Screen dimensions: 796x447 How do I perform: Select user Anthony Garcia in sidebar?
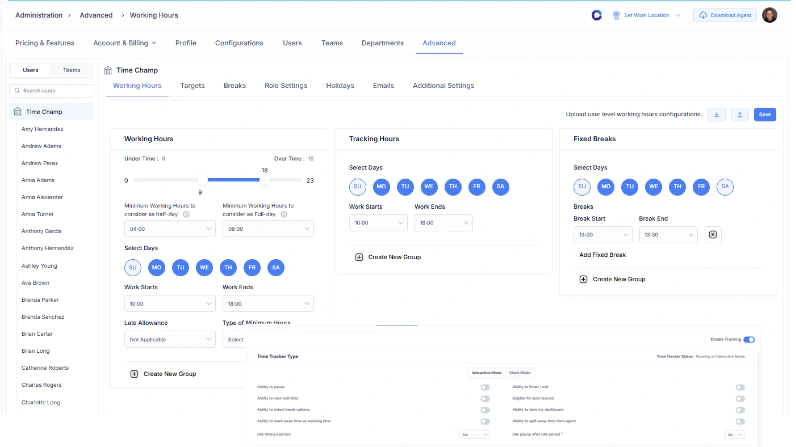pyautogui.click(x=42, y=231)
